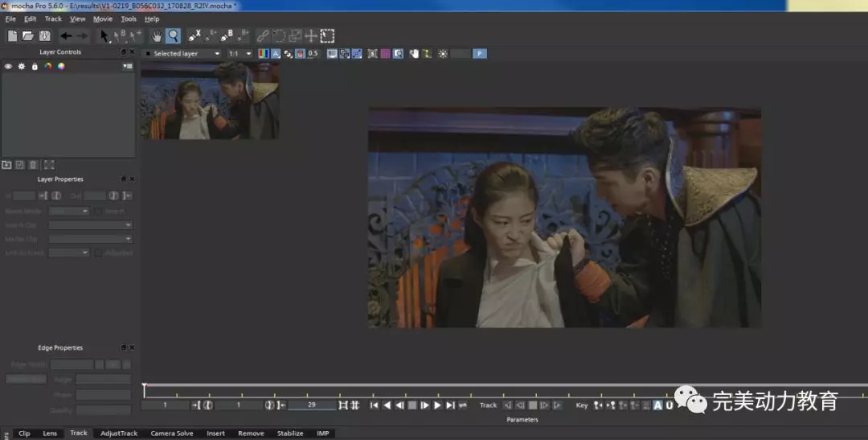Create a new project with the blank page icon
Viewport: 868px width, 440px height.
[x=12, y=36]
